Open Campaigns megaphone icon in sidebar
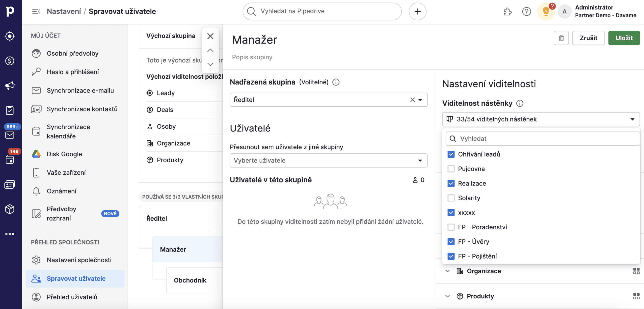This screenshot has height=309, width=644. click(10, 85)
